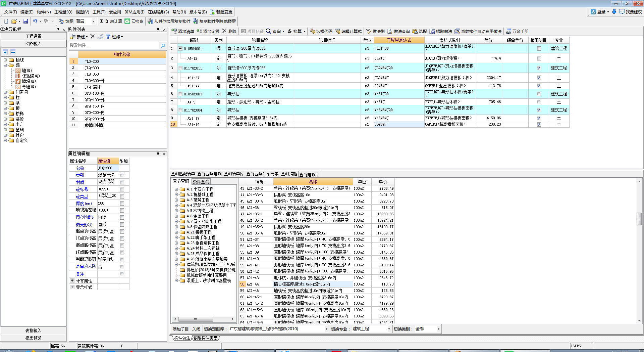The height and width of the screenshot is (352, 644).
Task: Click the undo arrow icon
Action: point(35,21)
